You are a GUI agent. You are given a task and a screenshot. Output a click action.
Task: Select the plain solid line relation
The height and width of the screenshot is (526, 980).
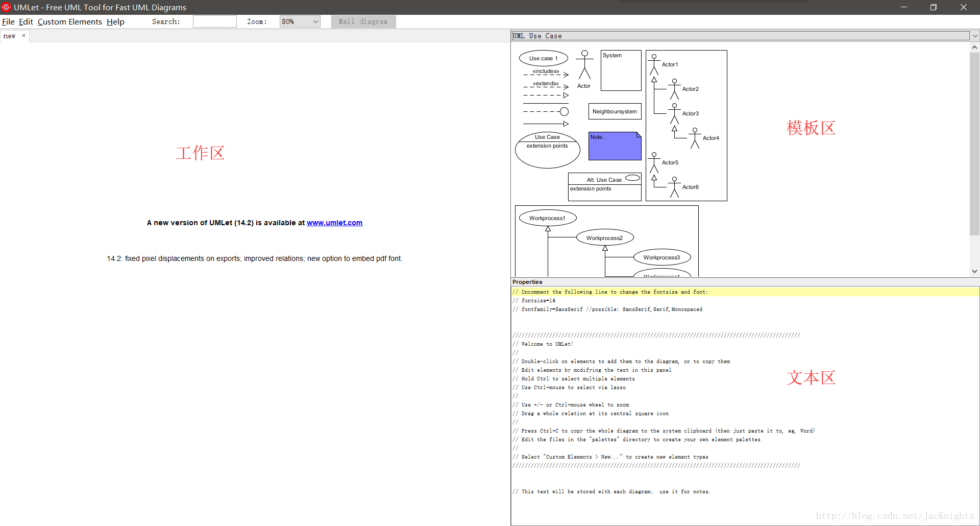(546, 103)
